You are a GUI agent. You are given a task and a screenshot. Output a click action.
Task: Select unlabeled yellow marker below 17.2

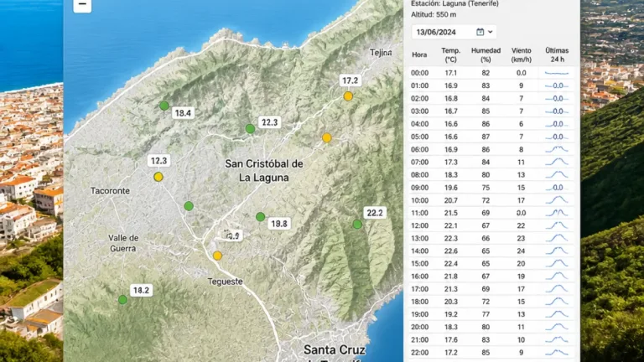pos(327,138)
